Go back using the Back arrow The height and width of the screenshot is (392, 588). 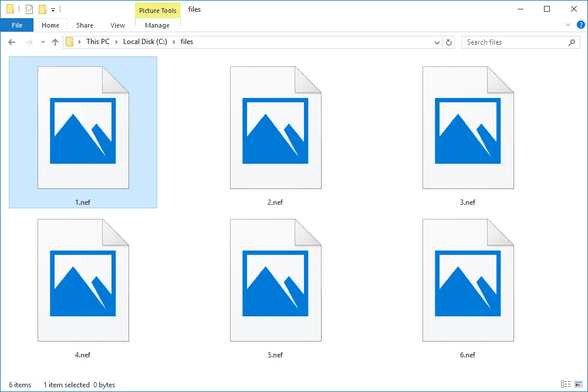12,42
